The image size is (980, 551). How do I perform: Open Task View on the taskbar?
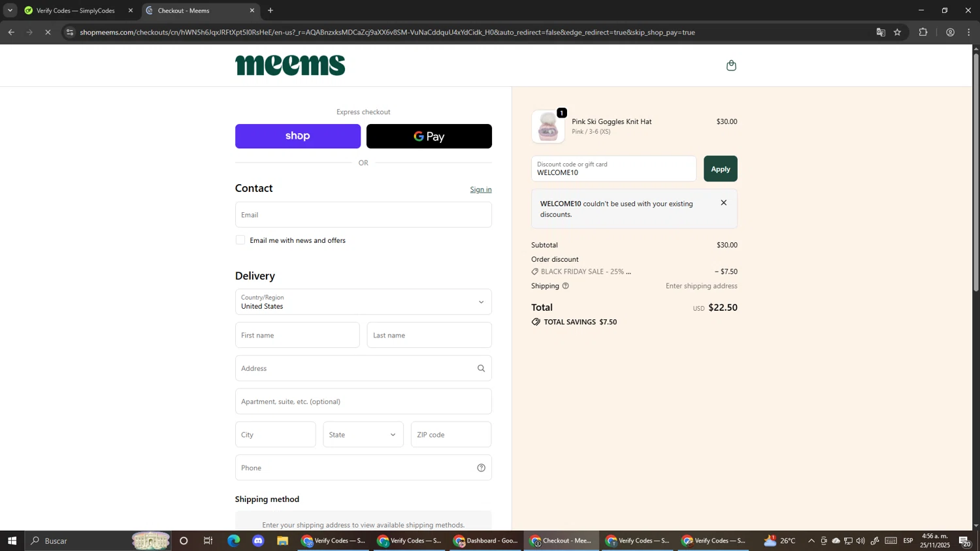(x=208, y=541)
